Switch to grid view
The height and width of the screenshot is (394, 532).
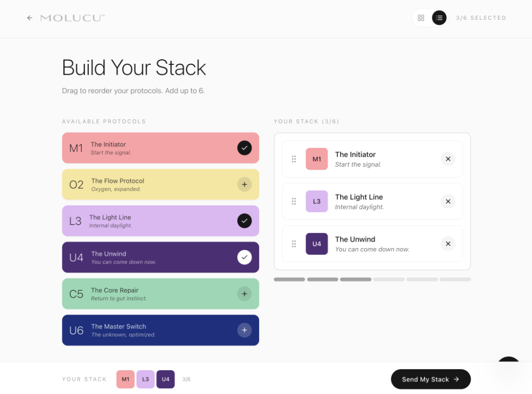tap(421, 18)
